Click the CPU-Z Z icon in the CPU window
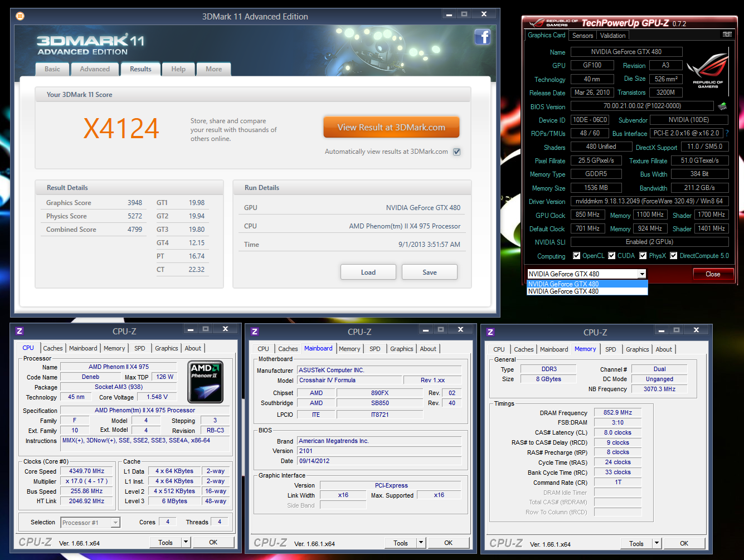 click(20, 331)
